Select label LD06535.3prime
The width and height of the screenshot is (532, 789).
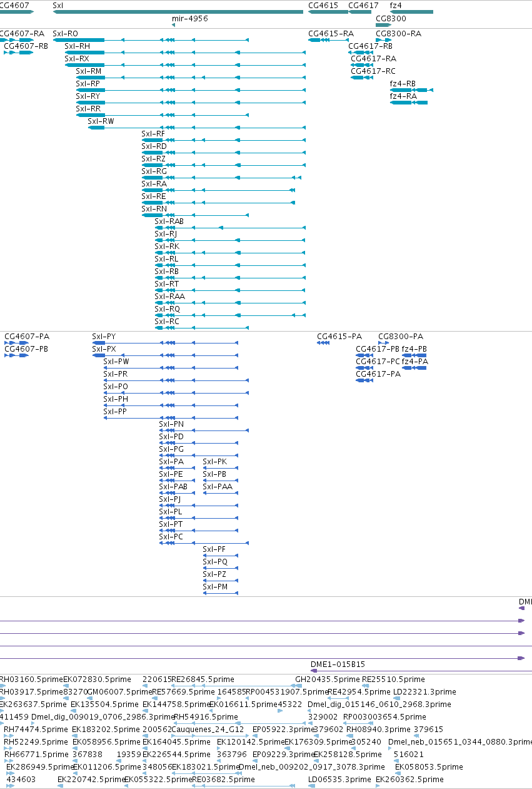click(x=339, y=780)
